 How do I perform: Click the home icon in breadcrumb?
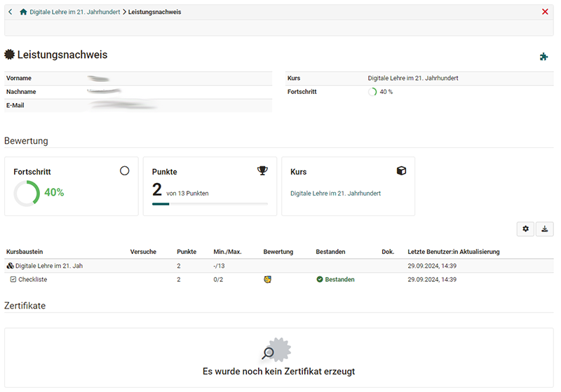click(23, 12)
